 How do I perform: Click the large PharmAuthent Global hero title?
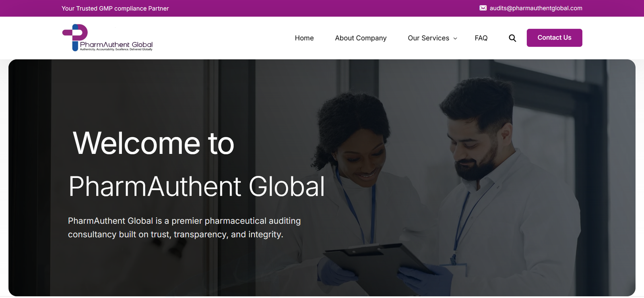[196, 186]
